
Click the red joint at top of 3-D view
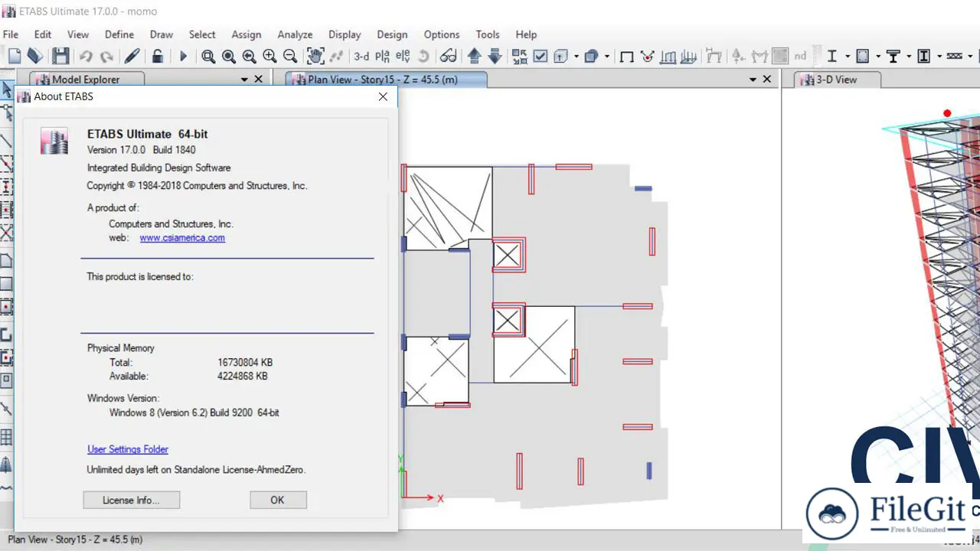click(947, 113)
